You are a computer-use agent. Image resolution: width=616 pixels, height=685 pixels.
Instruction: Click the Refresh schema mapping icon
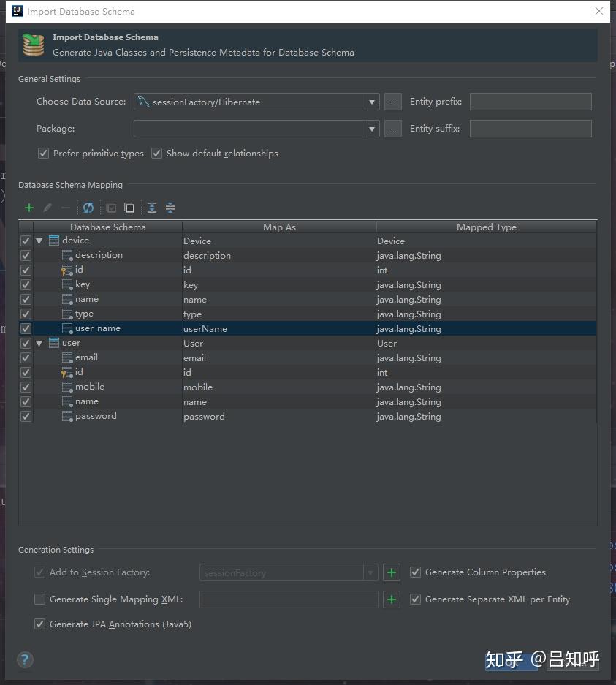pos(88,208)
